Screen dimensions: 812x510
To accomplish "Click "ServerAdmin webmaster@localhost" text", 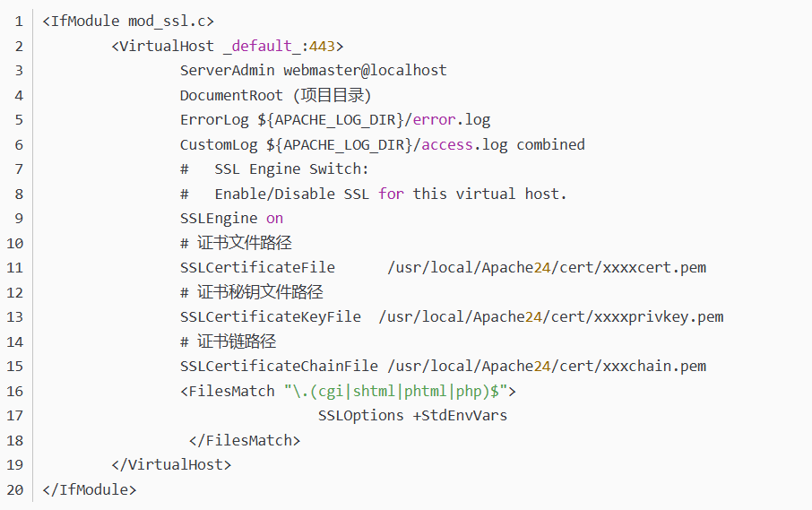I will (314, 71).
